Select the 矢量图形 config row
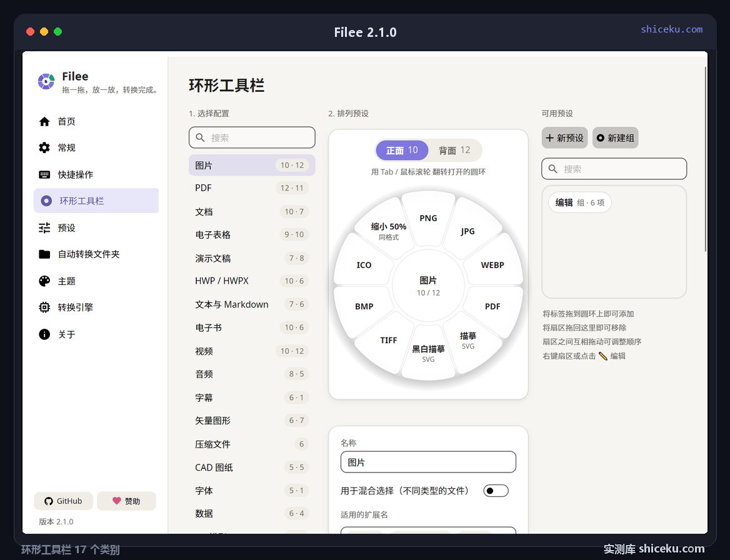Viewport: 730px width, 560px height. click(x=252, y=421)
